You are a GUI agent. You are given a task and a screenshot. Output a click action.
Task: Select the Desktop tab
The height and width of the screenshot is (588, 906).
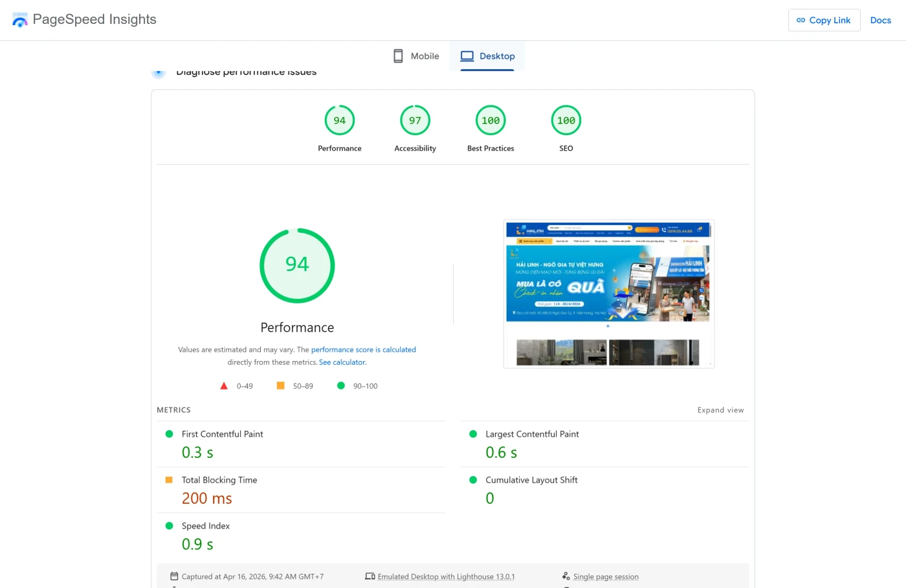click(x=487, y=56)
